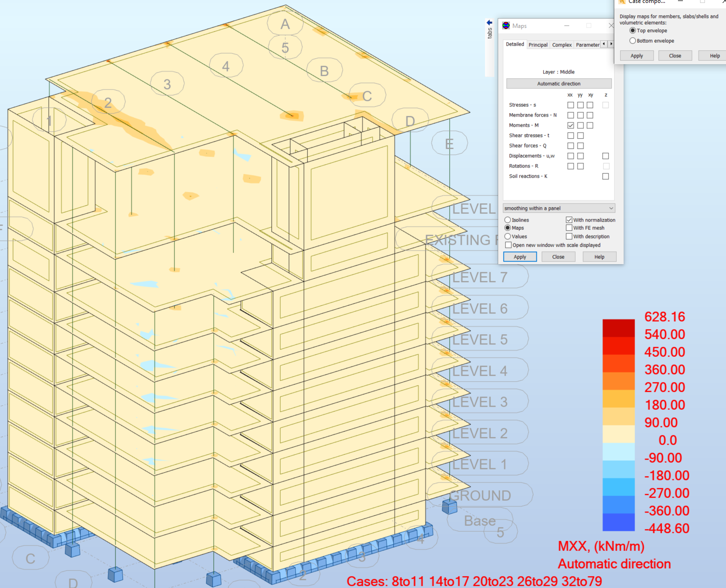Collapse the tabs side panel arrow

(489, 22)
